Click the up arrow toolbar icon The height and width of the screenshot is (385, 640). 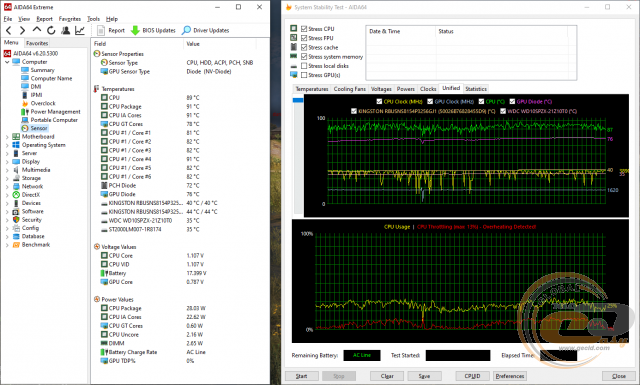pyautogui.click(x=37, y=30)
